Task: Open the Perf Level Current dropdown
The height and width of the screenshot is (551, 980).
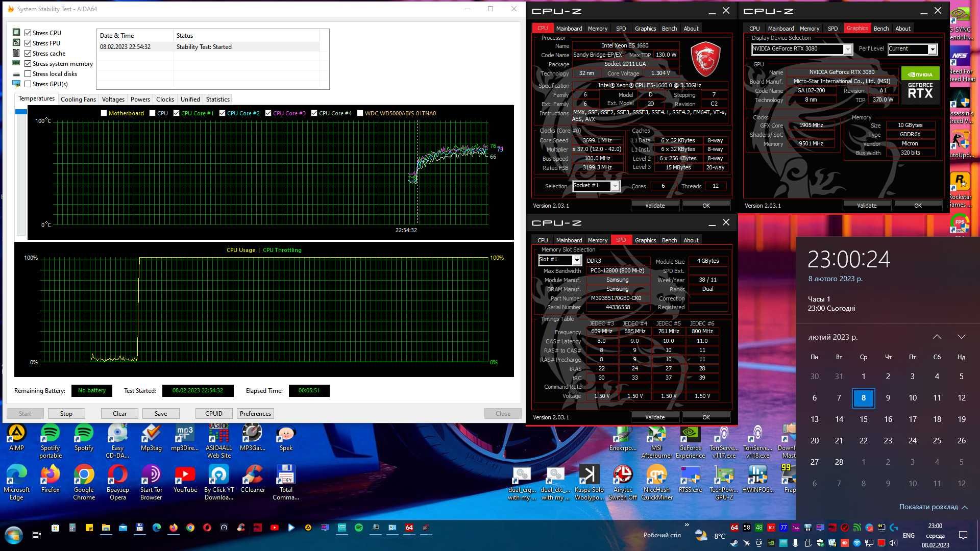Action: point(933,49)
